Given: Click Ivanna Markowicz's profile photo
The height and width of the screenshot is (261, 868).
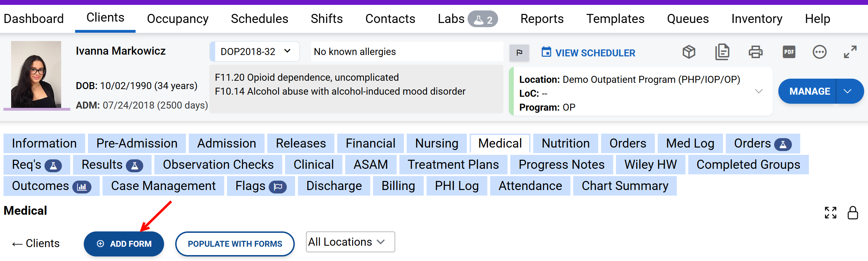Looking at the screenshot, I should point(36,74).
